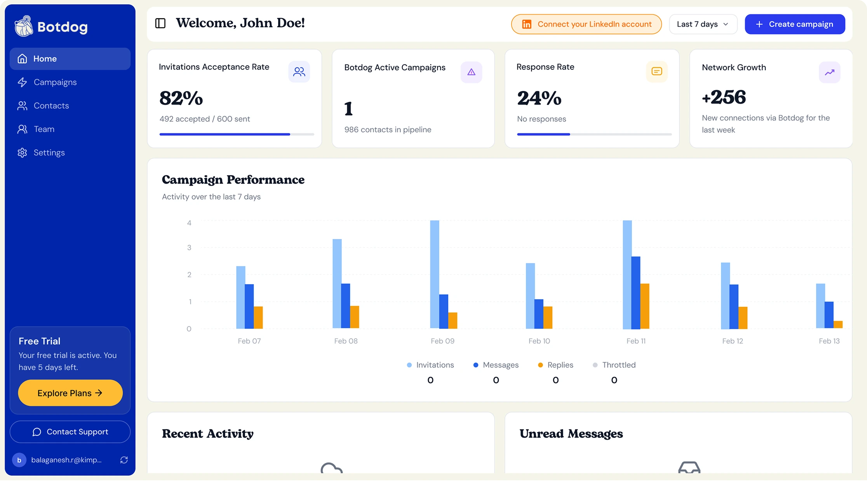Toggle the Invitations series in the chart legend

pyautogui.click(x=430, y=365)
